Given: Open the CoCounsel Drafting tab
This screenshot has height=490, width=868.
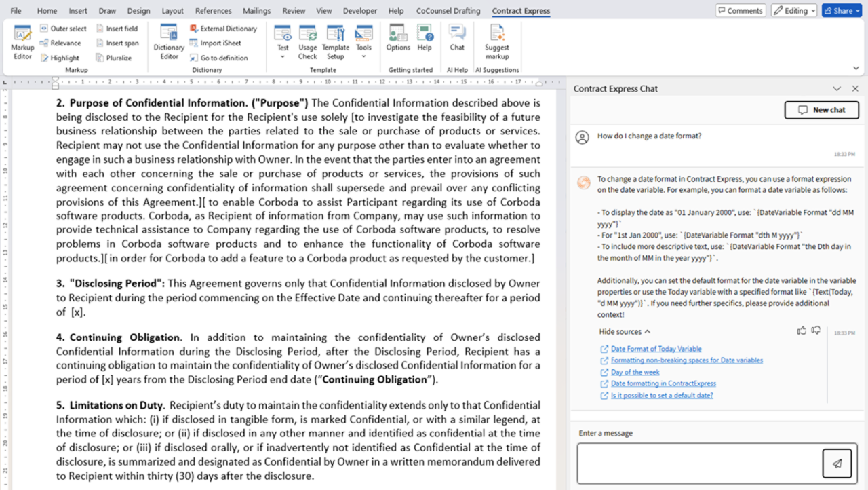Looking at the screenshot, I should pyautogui.click(x=448, y=11).
